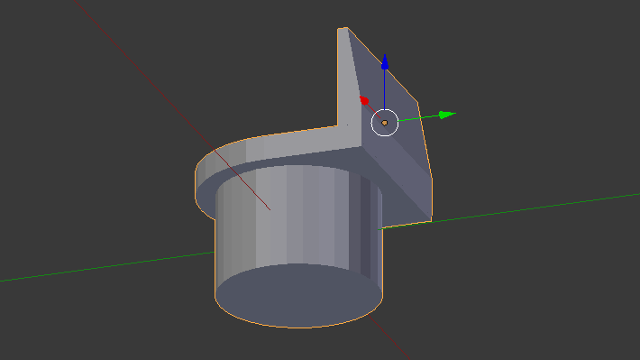Click the orange object origin dot
Image resolution: width=640 pixels, height=360 pixels.
point(384,122)
